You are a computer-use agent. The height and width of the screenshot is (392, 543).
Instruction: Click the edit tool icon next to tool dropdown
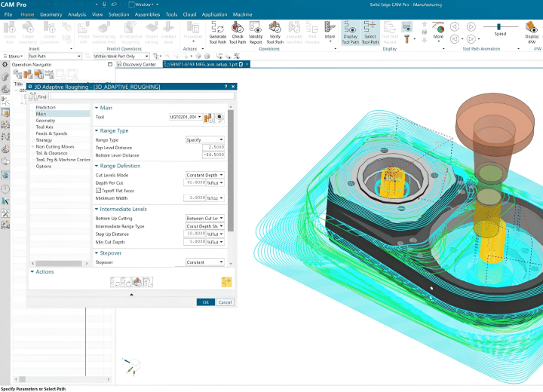coord(208,118)
